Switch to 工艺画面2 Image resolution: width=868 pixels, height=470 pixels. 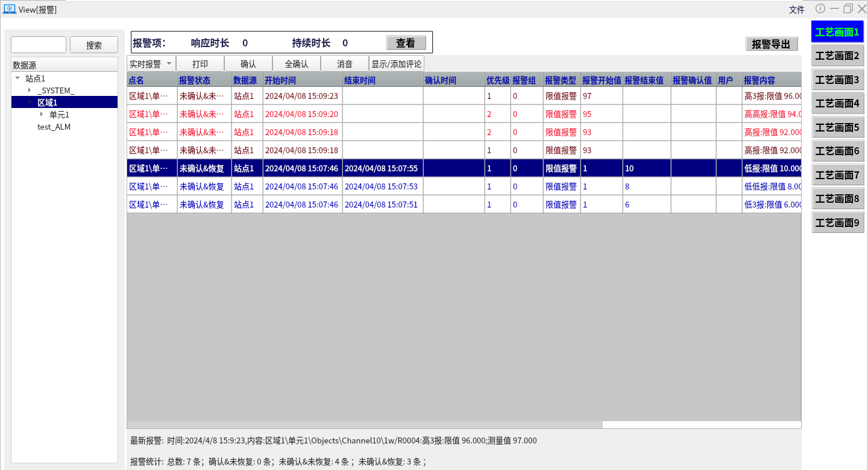(x=837, y=56)
